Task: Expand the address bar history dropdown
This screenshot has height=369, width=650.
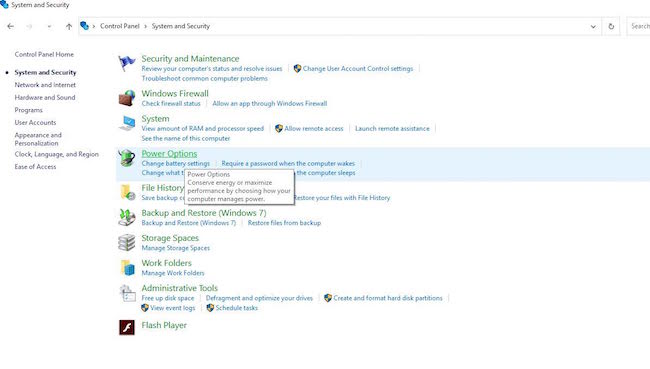Action: click(x=593, y=27)
